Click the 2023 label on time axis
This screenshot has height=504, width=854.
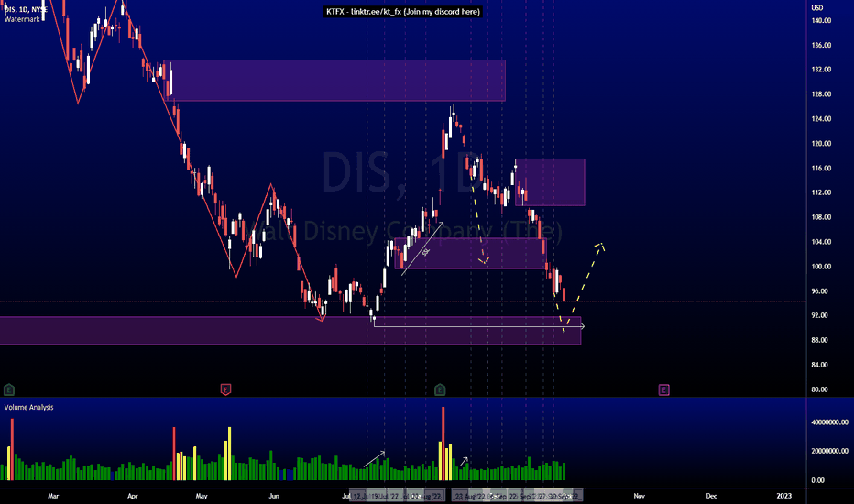coord(783,496)
